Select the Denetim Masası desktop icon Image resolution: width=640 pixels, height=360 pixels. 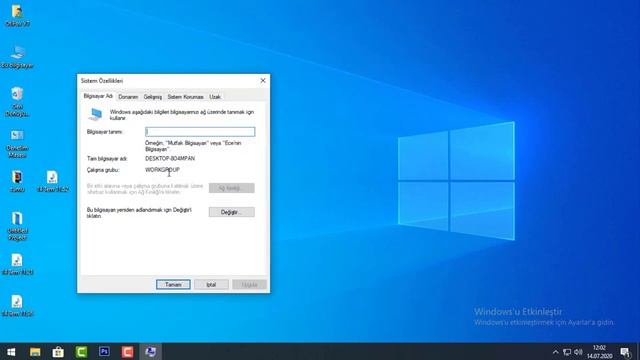click(x=17, y=143)
